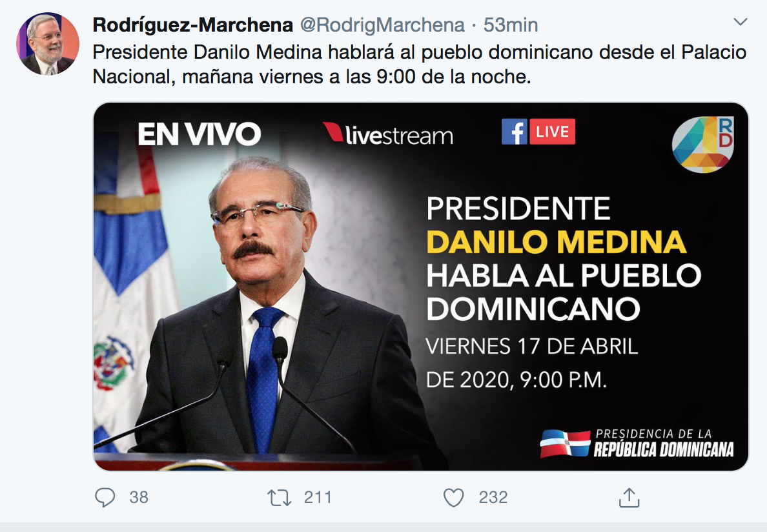Click the livestream logo in image
Viewport: 767px width, 532px height.
[x=388, y=134]
